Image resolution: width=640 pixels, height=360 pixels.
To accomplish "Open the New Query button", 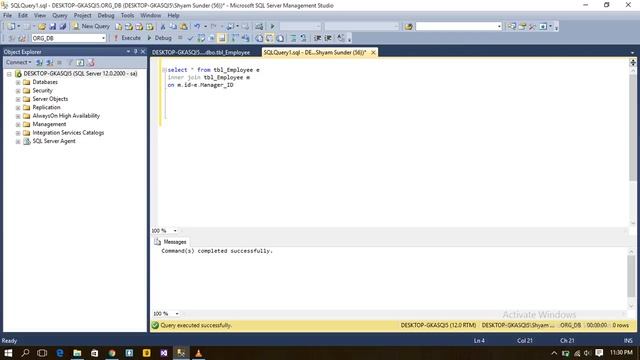I will click(91, 26).
